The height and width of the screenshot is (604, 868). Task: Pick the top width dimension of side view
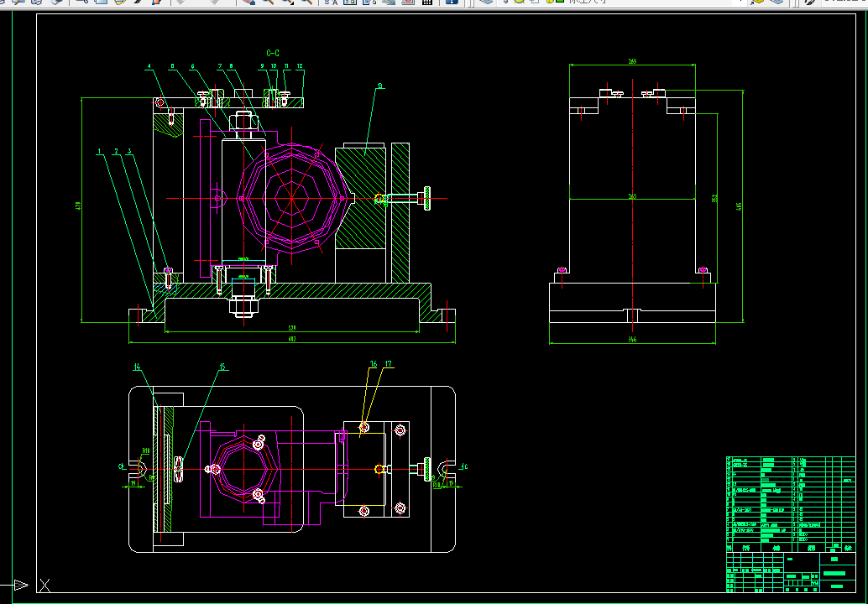pyautogui.click(x=632, y=61)
